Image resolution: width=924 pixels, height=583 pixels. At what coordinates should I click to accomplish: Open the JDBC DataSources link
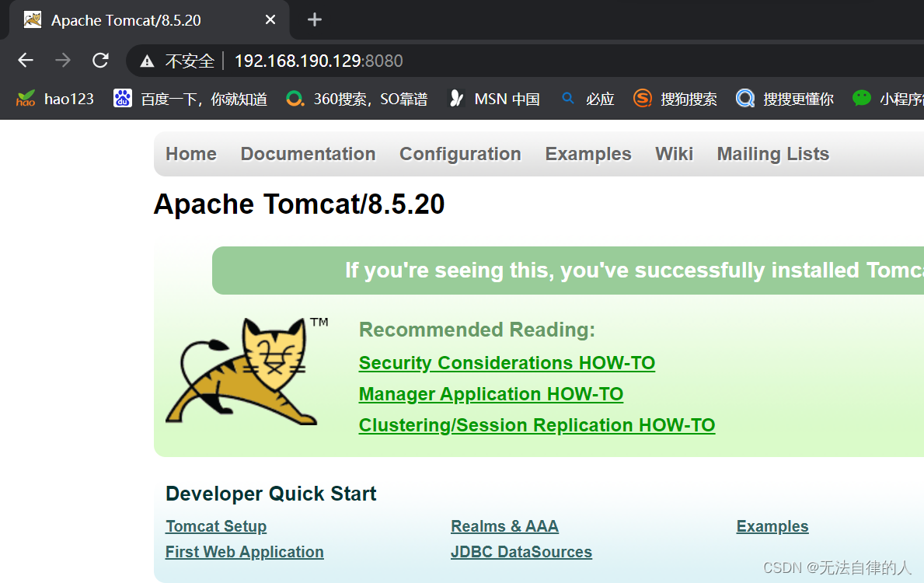521,552
